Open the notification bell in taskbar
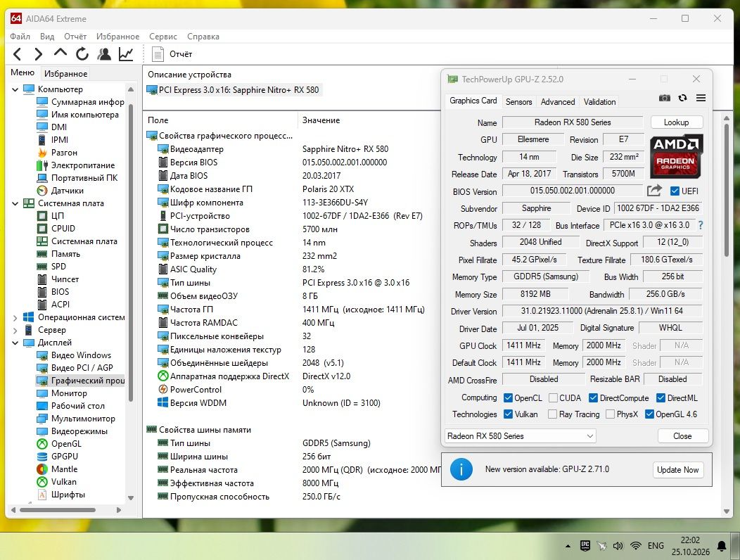 click(722, 547)
